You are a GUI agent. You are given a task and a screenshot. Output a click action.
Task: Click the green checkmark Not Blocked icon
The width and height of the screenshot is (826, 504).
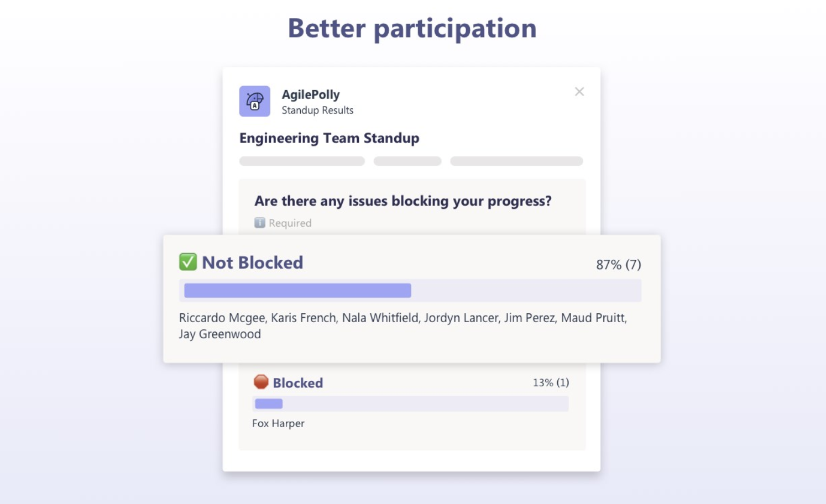(x=188, y=262)
